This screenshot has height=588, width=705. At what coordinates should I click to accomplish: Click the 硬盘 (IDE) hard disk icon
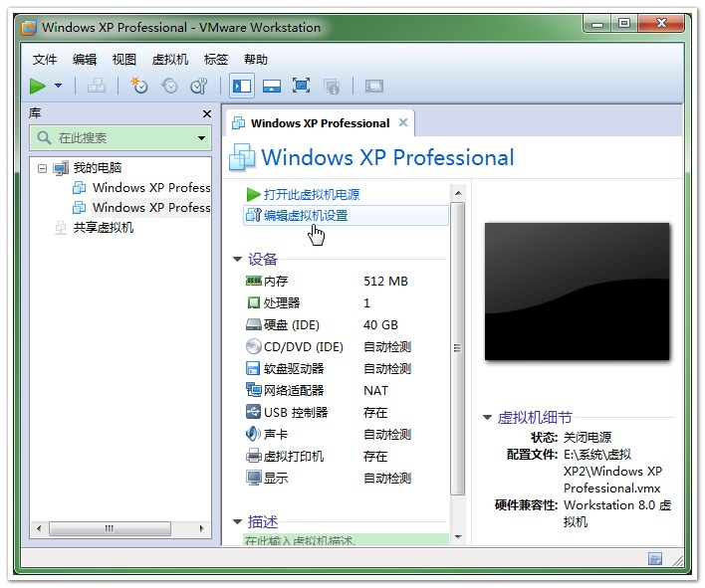254,324
